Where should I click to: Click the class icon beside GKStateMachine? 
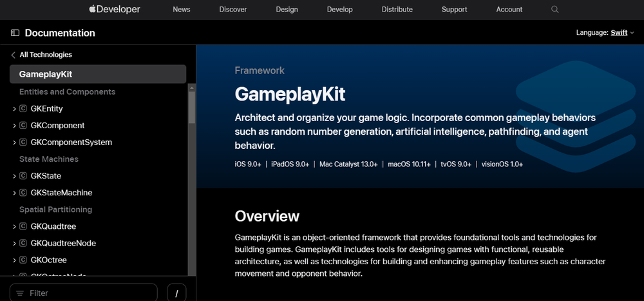(23, 193)
